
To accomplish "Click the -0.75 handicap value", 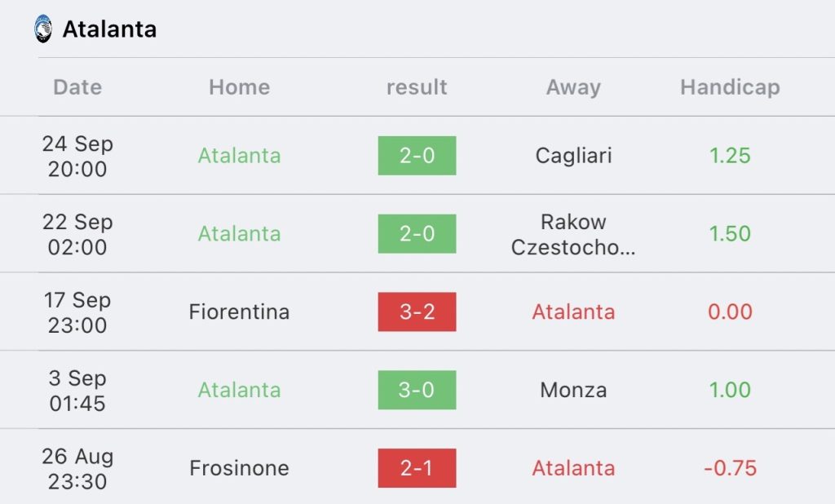I will point(730,468).
